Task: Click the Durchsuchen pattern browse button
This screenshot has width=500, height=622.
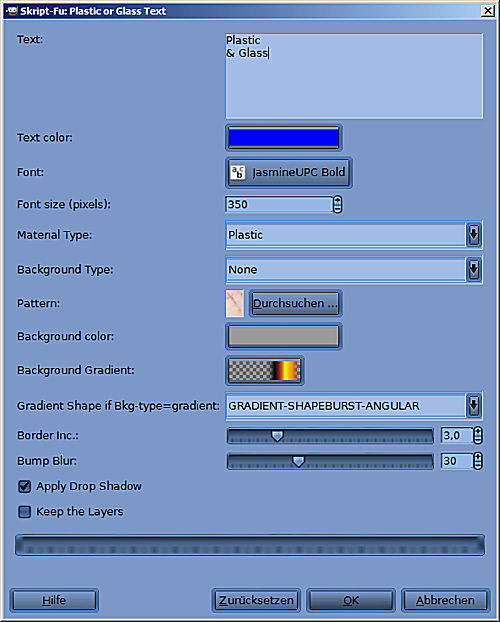Action: [x=295, y=303]
